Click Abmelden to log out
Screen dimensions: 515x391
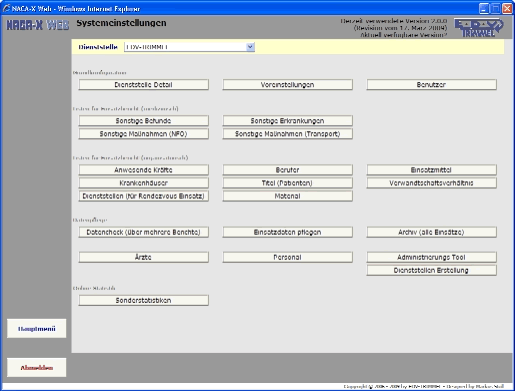37,368
